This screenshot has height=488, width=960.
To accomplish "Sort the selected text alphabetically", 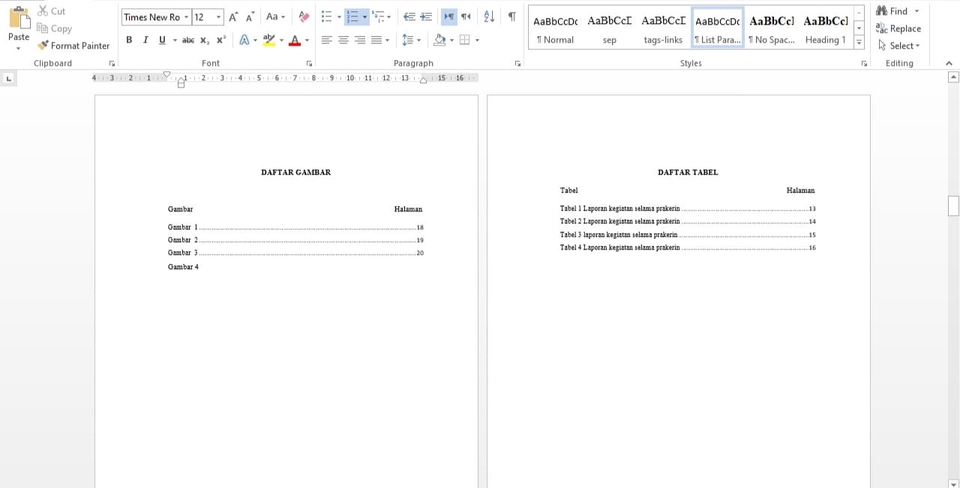I will tap(489, 17).
